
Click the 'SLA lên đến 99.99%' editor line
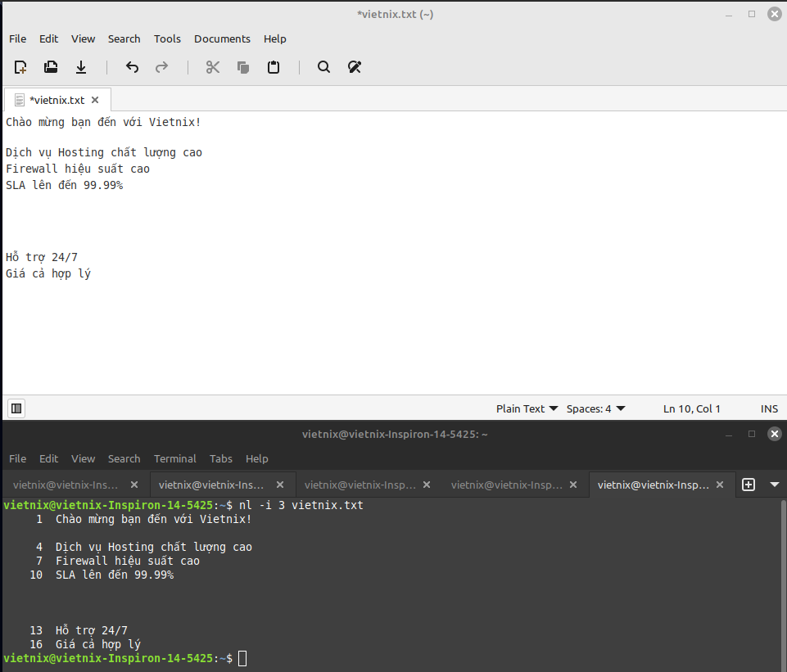64,185
